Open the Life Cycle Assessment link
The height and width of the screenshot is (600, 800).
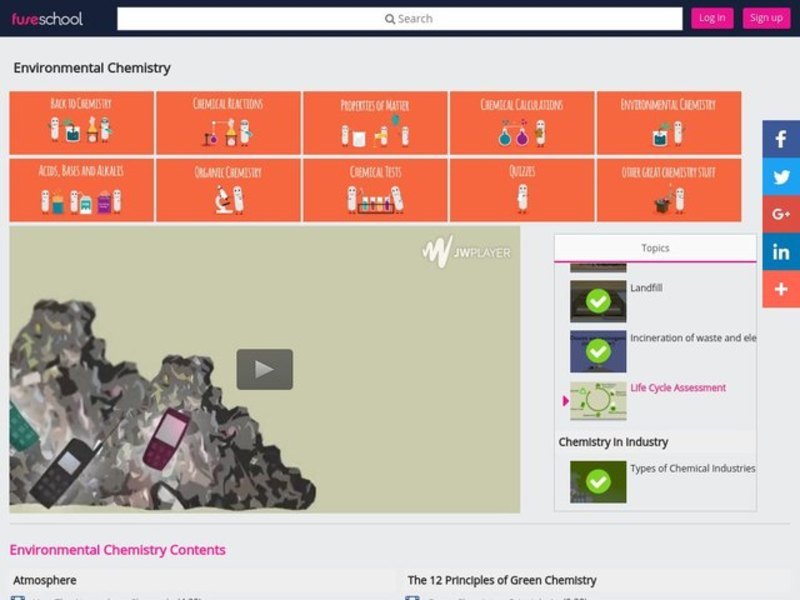pos(678,387)
